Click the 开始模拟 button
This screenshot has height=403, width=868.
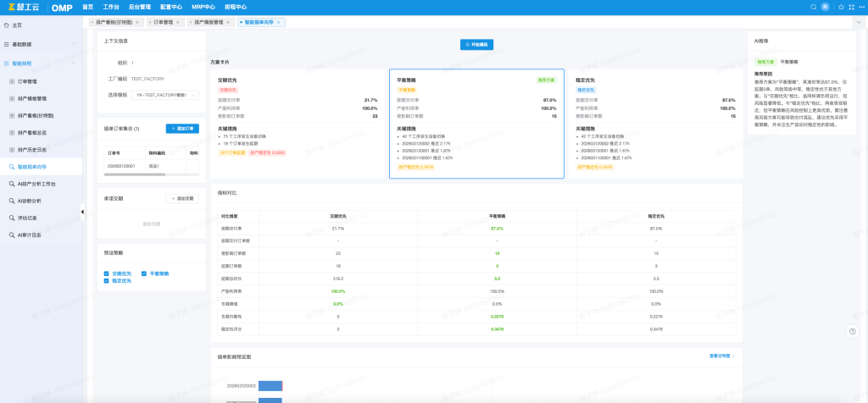(x=476, y=45)
